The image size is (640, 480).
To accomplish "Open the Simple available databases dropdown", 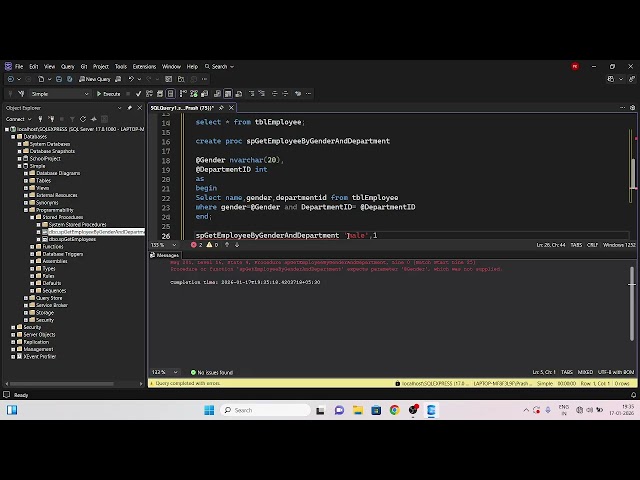I will (x=60, y=94).
